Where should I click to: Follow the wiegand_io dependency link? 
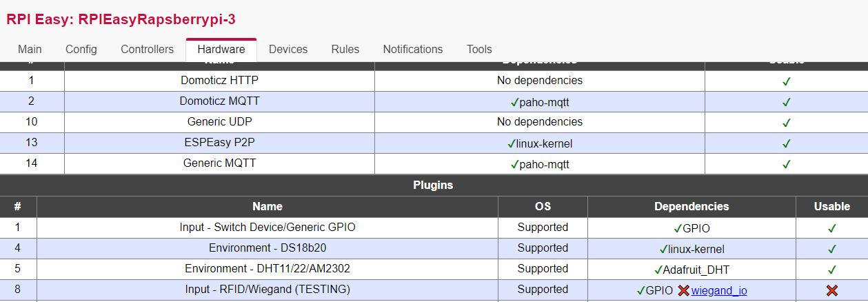[719, 291]
